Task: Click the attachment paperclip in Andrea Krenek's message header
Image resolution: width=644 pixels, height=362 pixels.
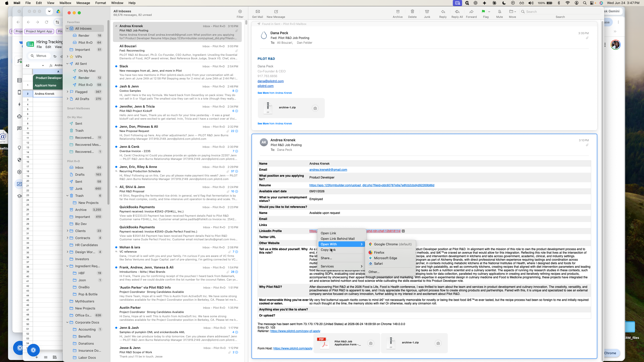Action: pos(587,145)
